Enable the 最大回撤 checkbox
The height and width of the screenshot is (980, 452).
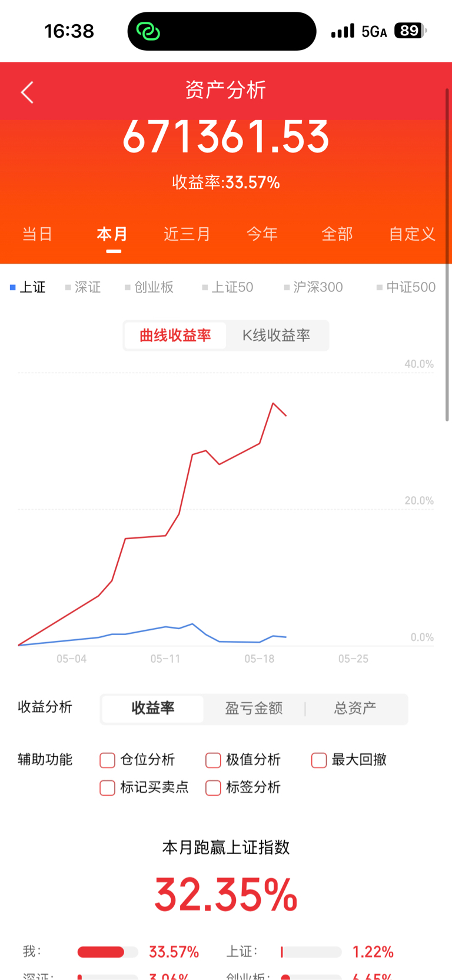pos(319,760)
